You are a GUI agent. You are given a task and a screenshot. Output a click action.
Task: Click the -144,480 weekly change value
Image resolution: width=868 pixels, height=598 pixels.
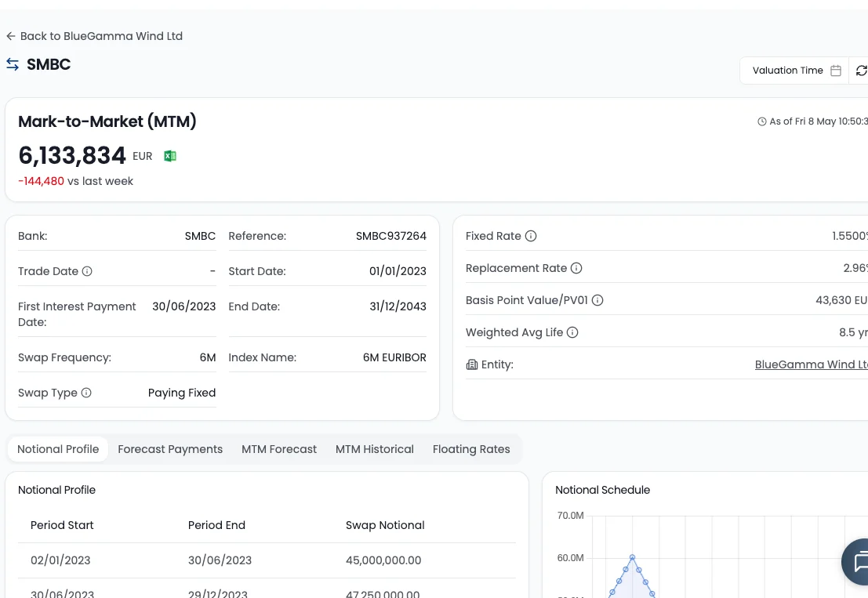[41, 182]
